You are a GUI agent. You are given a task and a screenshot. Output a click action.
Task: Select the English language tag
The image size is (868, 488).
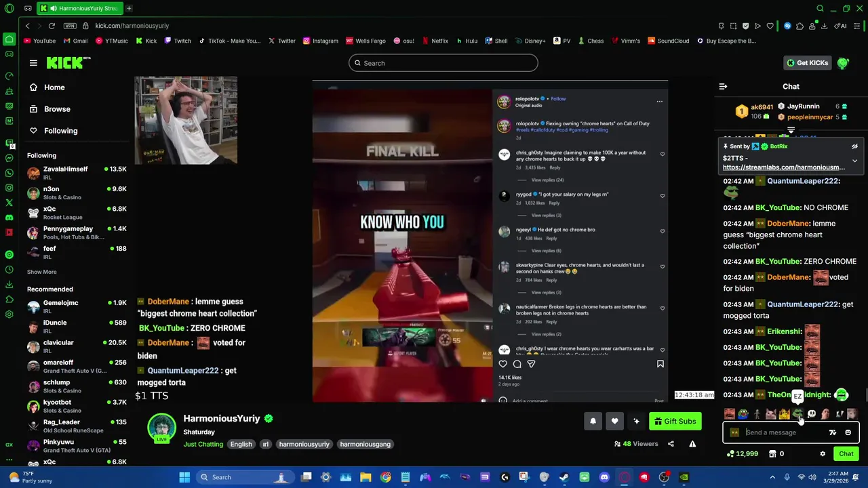tap(241, 445)
